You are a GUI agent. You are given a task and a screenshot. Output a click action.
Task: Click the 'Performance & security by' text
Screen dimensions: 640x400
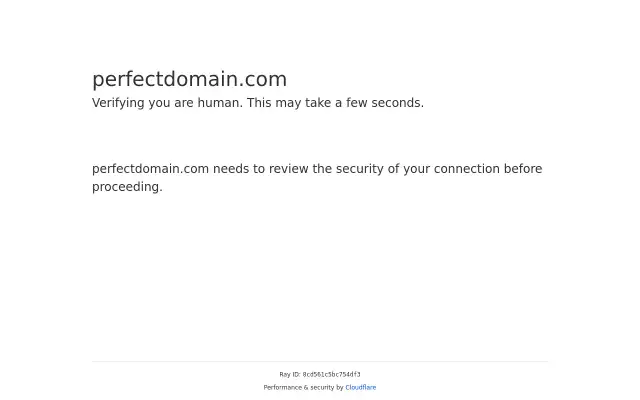[303, 387]
